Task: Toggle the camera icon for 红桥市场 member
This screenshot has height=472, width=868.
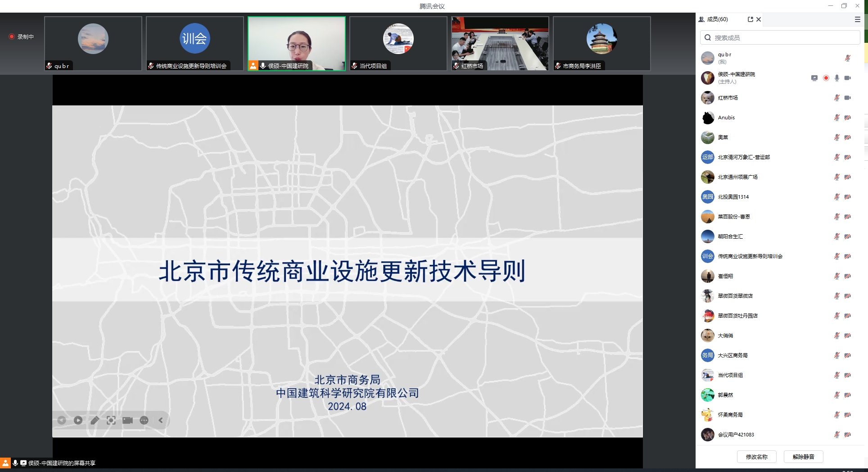Action: (847, 98)
